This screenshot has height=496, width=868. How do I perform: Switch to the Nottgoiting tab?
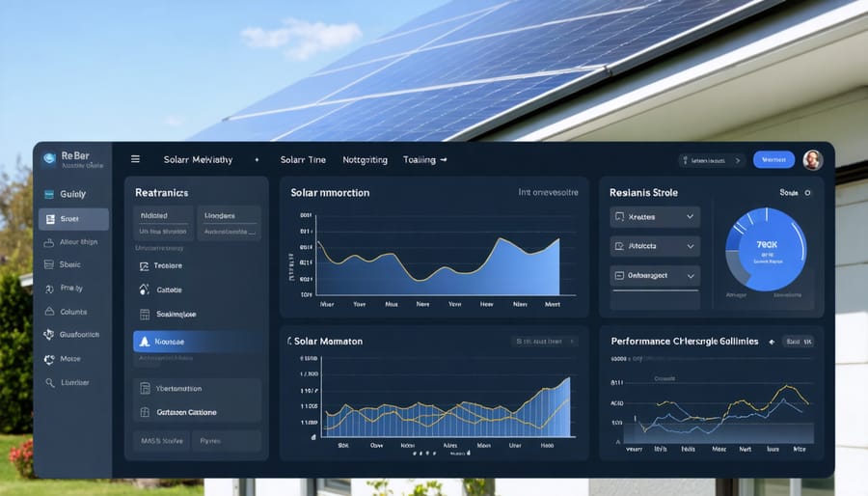pyautogui.click(x=365, y=160)
